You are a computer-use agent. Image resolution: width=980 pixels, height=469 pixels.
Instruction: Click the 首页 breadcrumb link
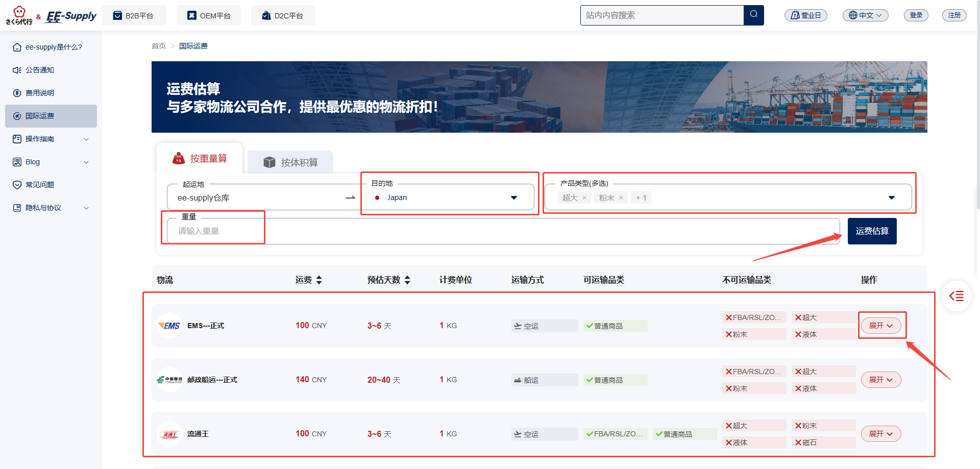coord(159,46)
